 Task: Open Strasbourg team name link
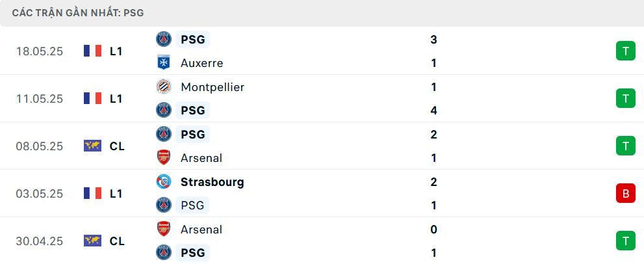point(213,182)
